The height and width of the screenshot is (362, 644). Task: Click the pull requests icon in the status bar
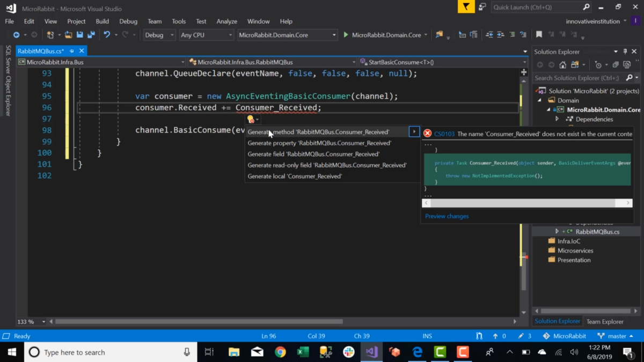tap(479, 336)
